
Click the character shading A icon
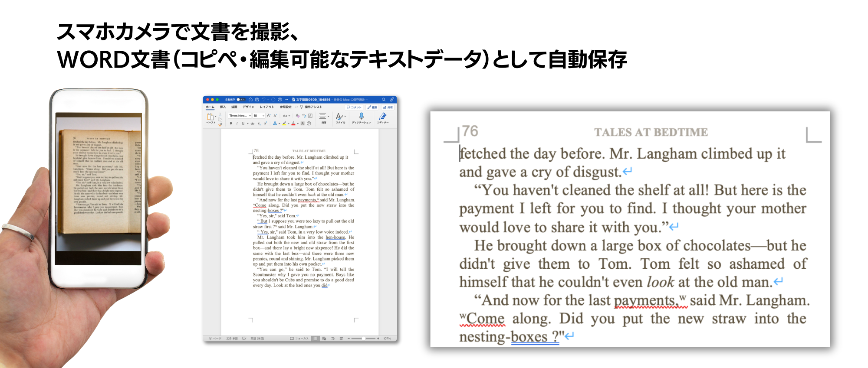(x=302, y=124)
